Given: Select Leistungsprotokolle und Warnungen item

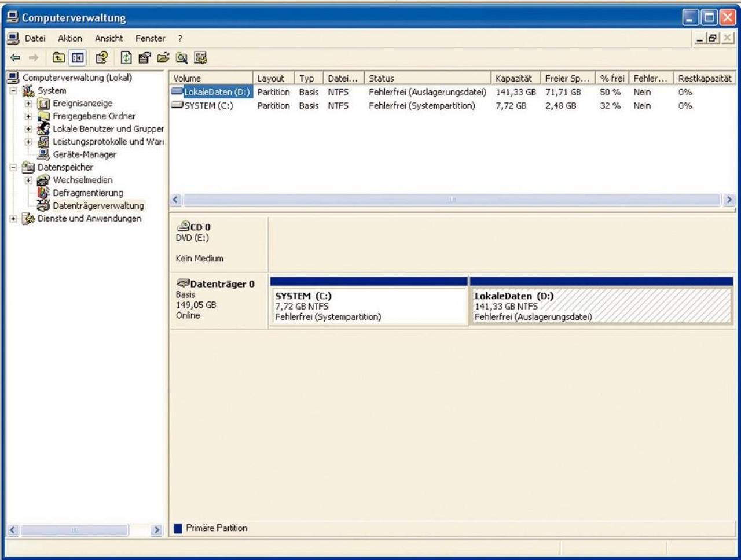Looking at the screenshot, I should click(108, 142).
